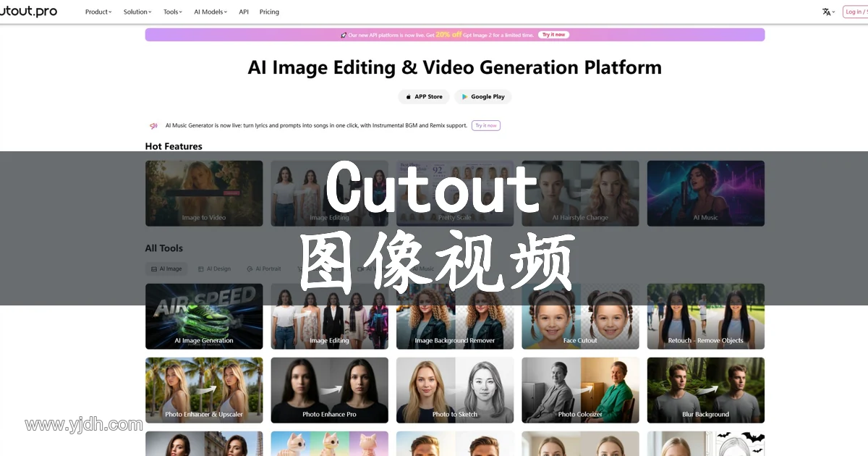Click the rocket icon in the promo banner
This screenshot has height=456, width=868.
(344, 35)
